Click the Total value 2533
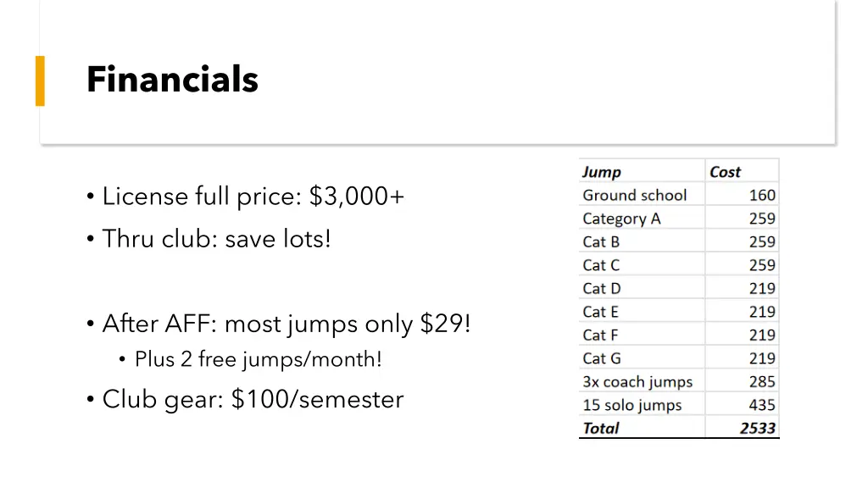Image resolution: width=868 pixels, height=488 pixels. pyautogui.click(x=758, y=428)
